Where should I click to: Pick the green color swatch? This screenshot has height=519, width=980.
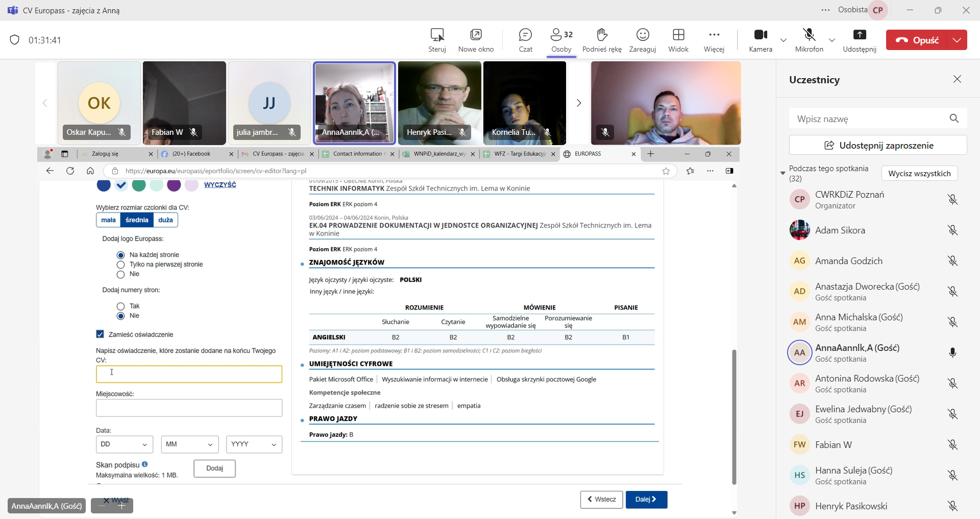tap(139, 185)
